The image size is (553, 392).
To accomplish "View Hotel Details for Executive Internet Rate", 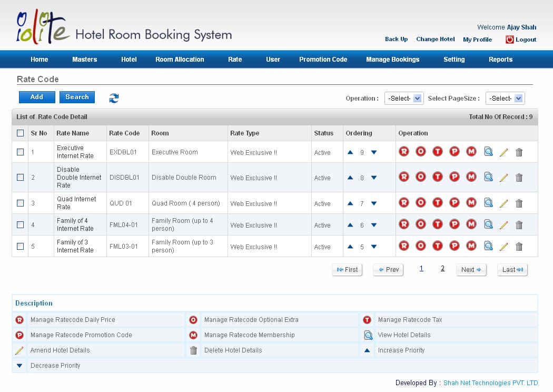I will pyautogui.click(x=488, y=152).
